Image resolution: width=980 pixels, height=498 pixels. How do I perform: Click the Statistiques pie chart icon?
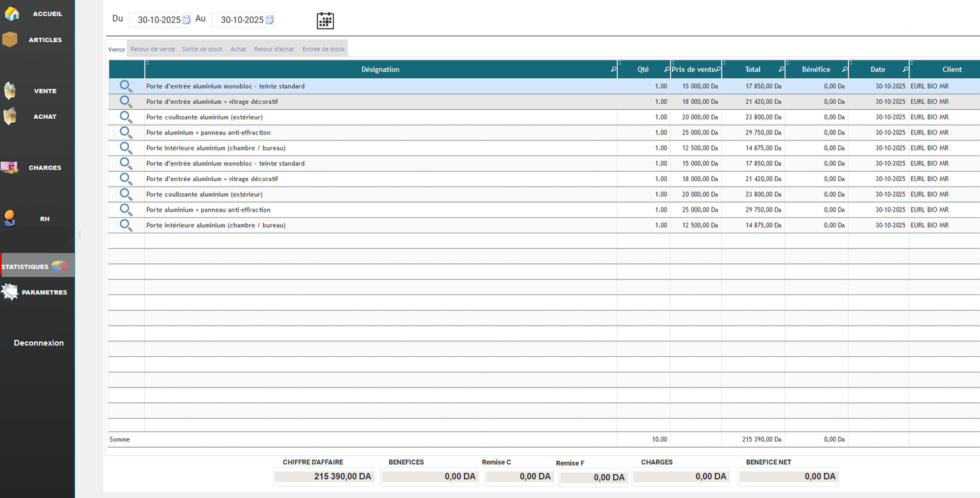click(60, 265)
